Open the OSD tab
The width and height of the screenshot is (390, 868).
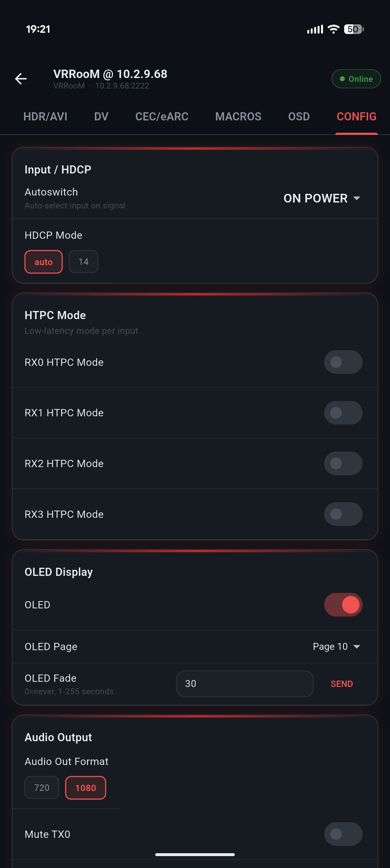(299, 117)
